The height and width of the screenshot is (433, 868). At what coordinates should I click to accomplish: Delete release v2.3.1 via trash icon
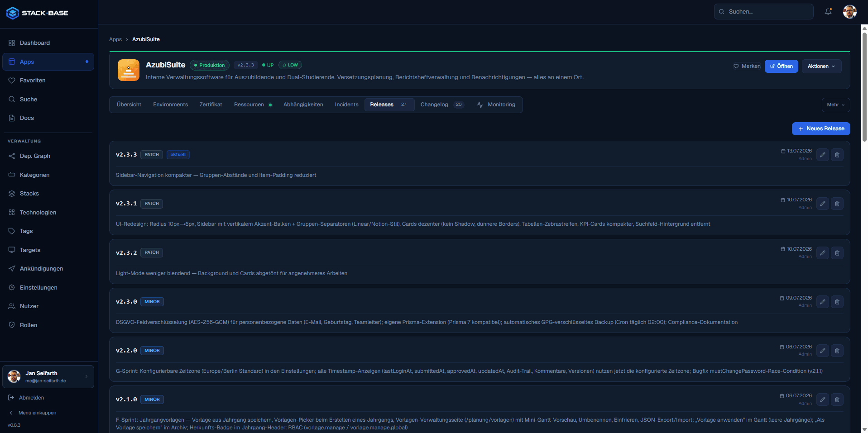[x=837, y=204]
